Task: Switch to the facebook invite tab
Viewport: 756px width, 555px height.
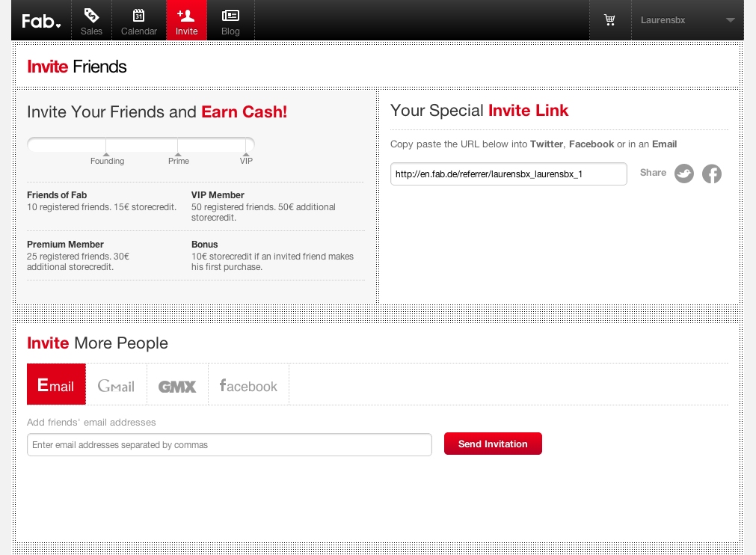Action: (248, 385)
